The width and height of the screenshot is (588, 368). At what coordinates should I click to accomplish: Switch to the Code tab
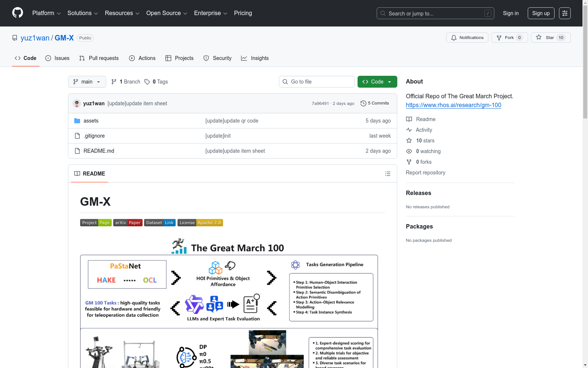[26, 58]
